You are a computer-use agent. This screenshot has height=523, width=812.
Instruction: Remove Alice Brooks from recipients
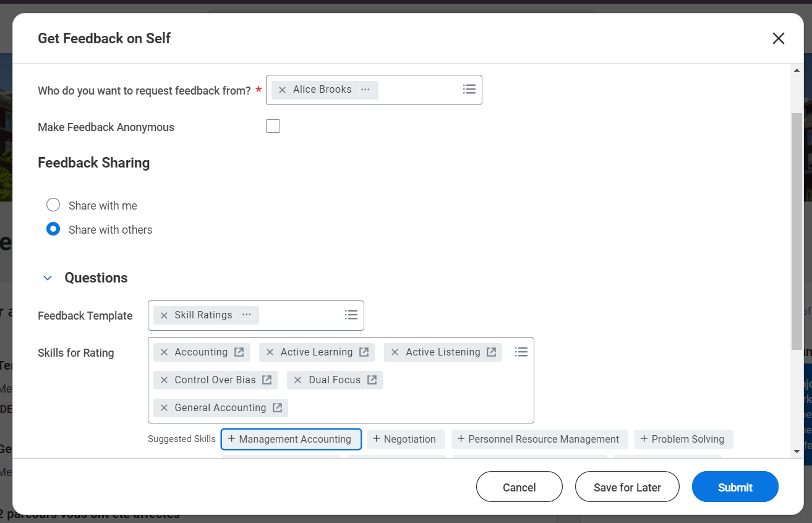pyautogui.click(x=282, y=90)
